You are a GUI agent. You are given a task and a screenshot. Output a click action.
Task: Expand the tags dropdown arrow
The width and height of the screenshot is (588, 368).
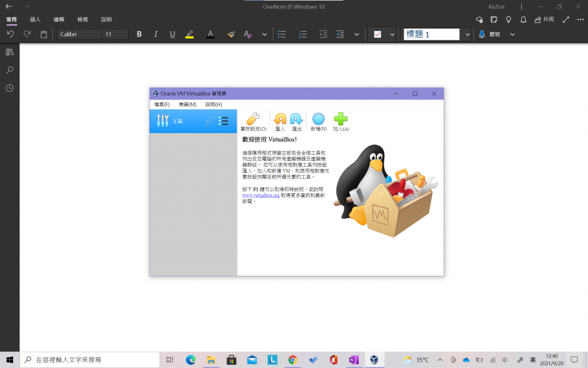(x=392, y=34)
